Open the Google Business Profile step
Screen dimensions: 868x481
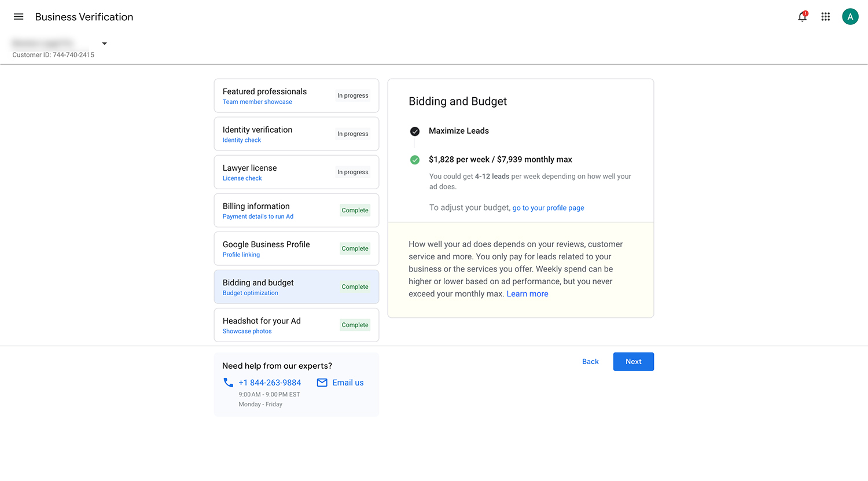point(296,249)
